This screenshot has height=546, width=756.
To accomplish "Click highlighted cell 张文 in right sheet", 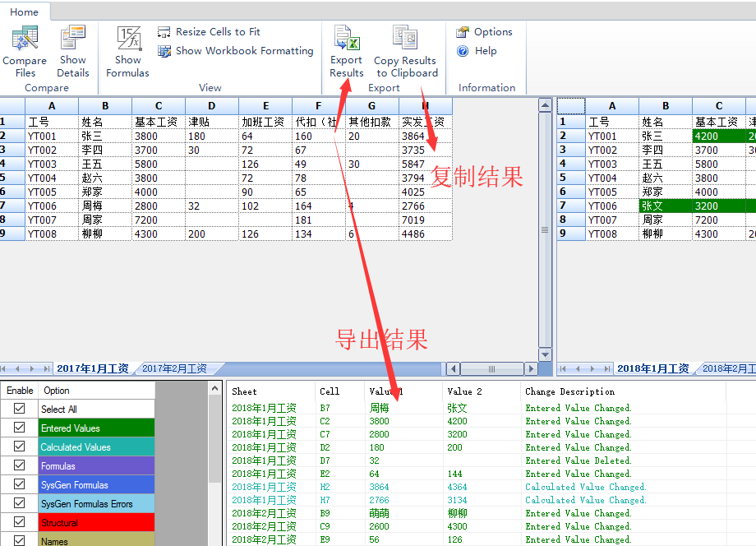I will coord(666,206).
